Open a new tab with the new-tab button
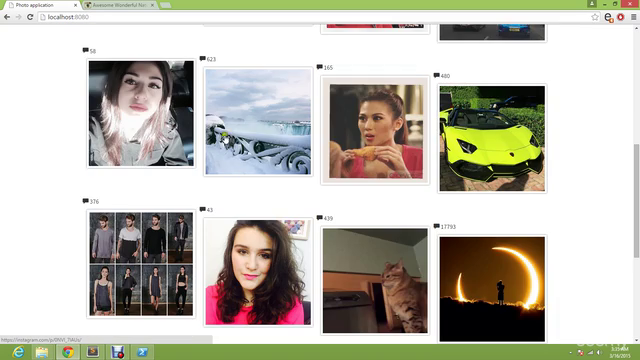Screen dimensions: 640x360 coord(165,5)
